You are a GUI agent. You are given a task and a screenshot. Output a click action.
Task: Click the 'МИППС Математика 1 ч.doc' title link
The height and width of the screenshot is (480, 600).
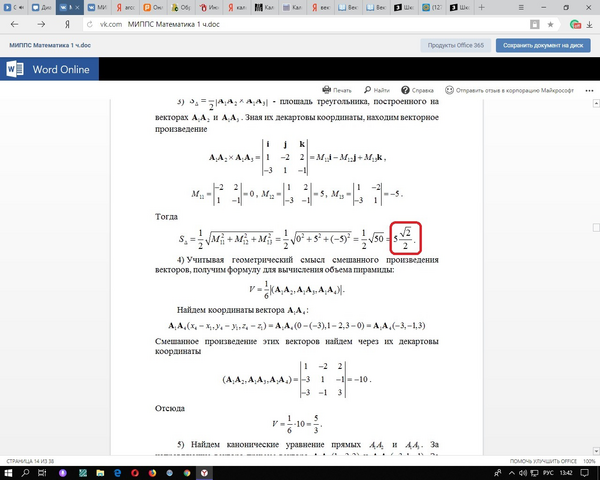50,45
